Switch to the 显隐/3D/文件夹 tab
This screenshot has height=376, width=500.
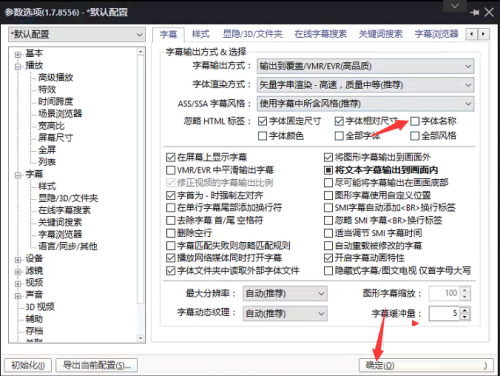pos(252,34)
